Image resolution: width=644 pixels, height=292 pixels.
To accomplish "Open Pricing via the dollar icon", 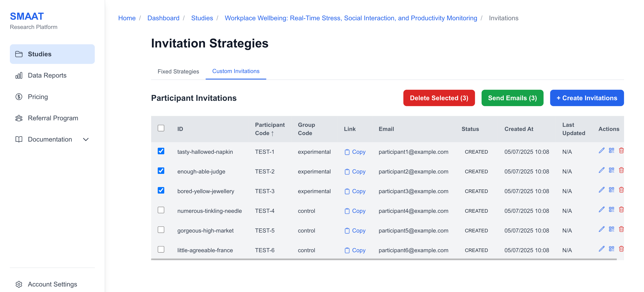I will pyautogui.click(x=19, y=97).
